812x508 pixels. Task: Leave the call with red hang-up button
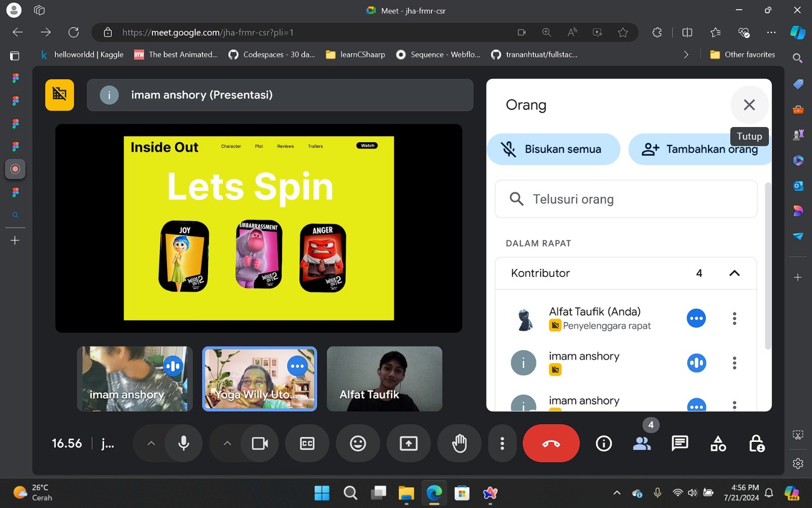[551, 443]
